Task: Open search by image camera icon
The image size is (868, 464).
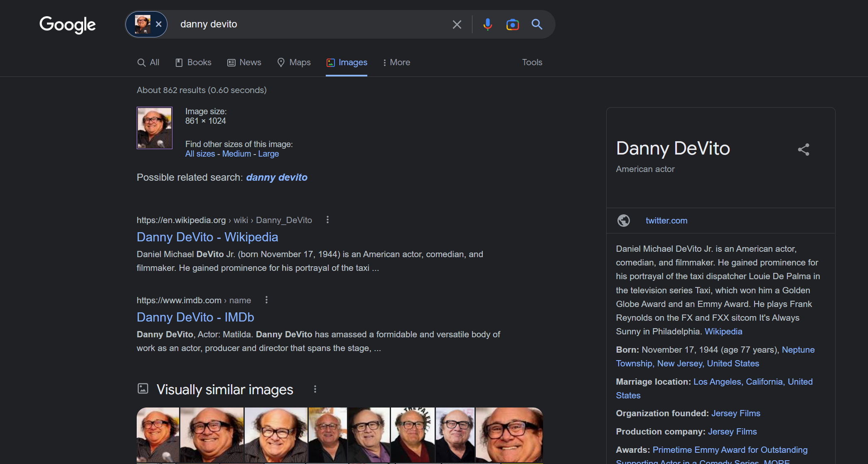Action: click(x=512, y=25)
